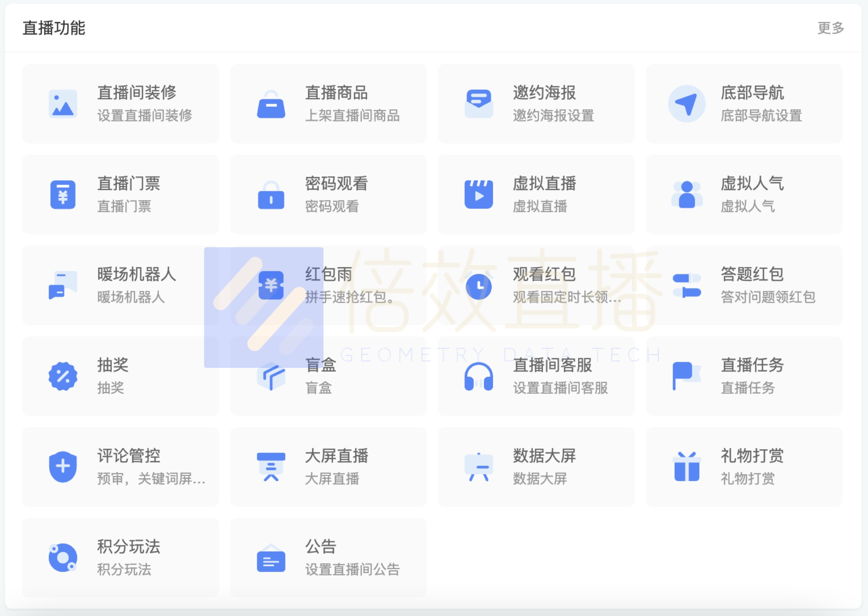Click subtitle 答对问题领红包
The image size is (868, 616).
coord(768,297)
